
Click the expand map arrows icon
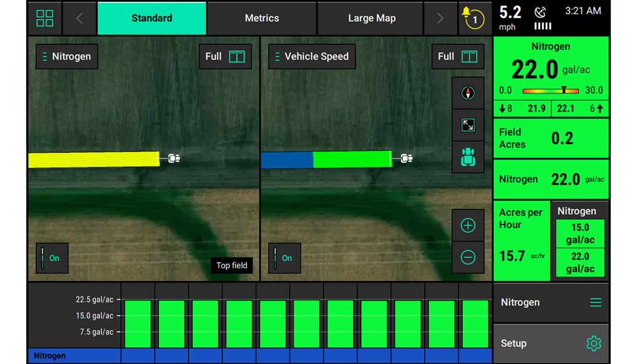pyautogui.click(x=468, y=125)
